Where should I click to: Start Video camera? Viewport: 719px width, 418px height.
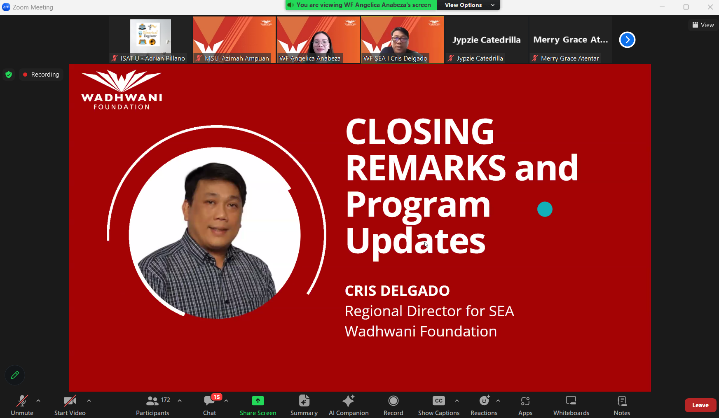(x=70, y=405)
